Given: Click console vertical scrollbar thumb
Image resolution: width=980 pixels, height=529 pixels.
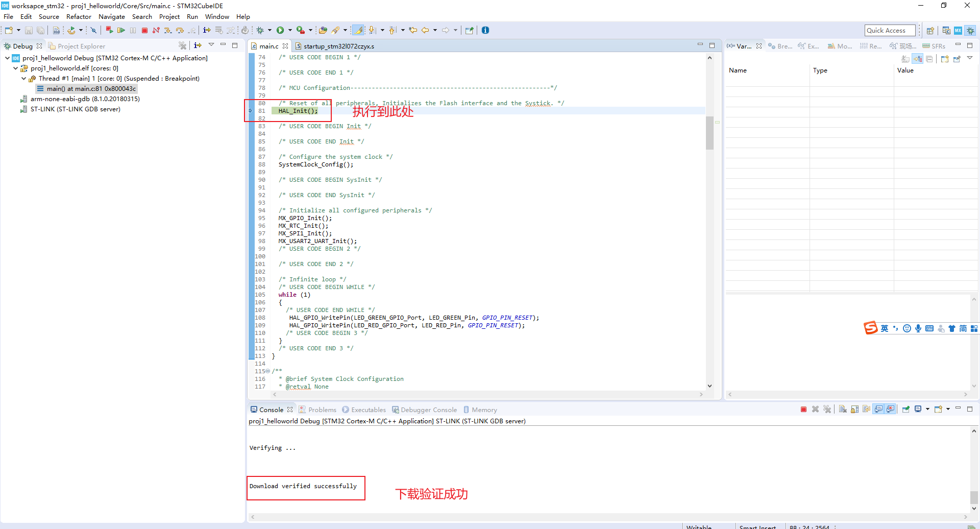Looking at the screenshot, I should pyautogui.click(x=974, y=497).
